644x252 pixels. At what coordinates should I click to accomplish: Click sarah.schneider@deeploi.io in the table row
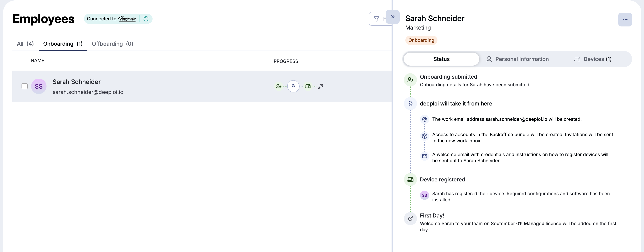88,92
